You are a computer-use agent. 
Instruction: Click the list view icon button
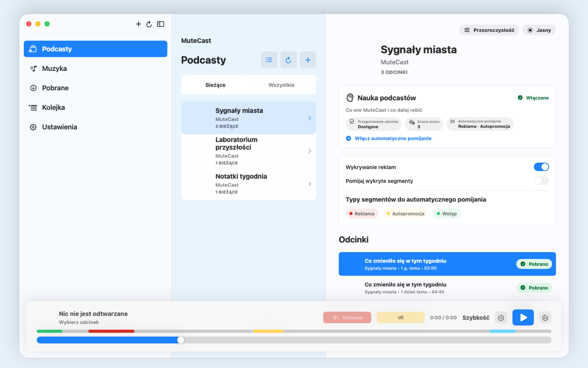pos(269,60)
